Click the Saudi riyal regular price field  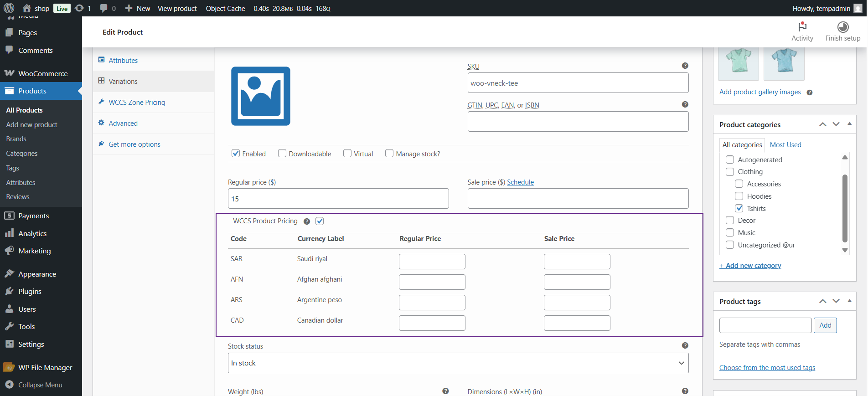(x=432, y=262)
